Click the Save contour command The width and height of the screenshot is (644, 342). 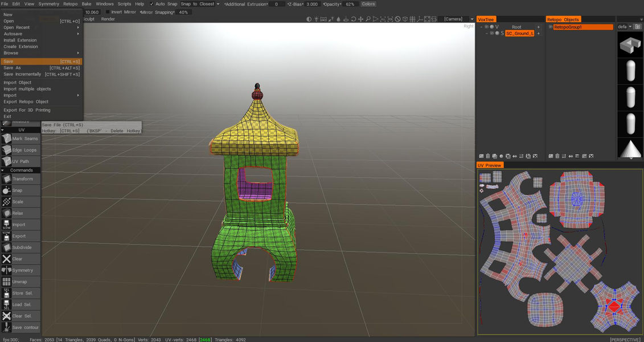click(x=20, y=328)
